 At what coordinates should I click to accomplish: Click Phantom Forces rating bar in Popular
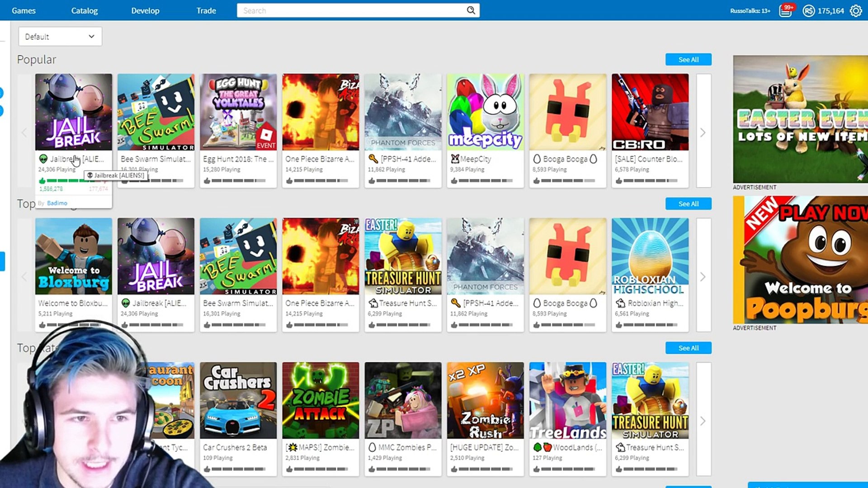402,181
